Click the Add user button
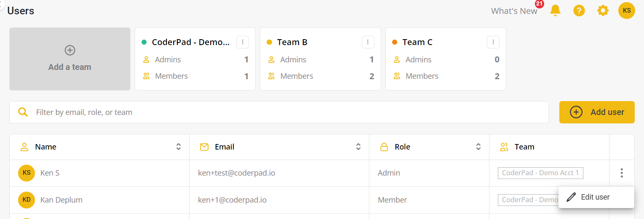Screen dimensions: 644x219 point(596,112)
